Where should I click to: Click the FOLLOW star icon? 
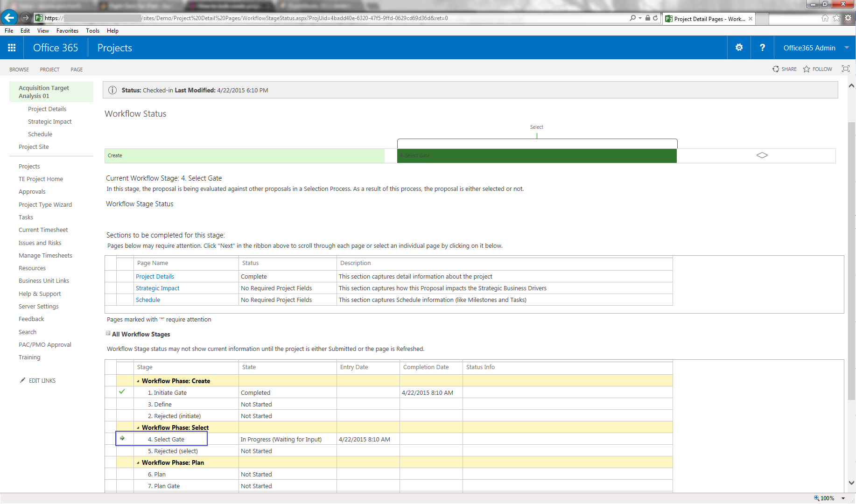(x=807, y=69)
